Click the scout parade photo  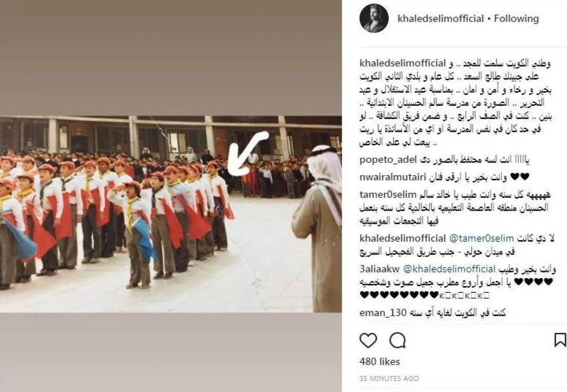pos(171,213)
